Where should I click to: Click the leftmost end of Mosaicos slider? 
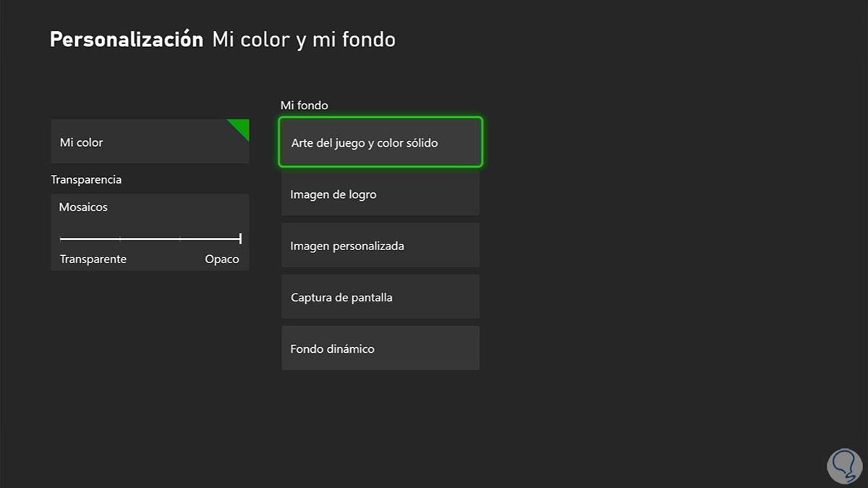(x=61, y=238)
